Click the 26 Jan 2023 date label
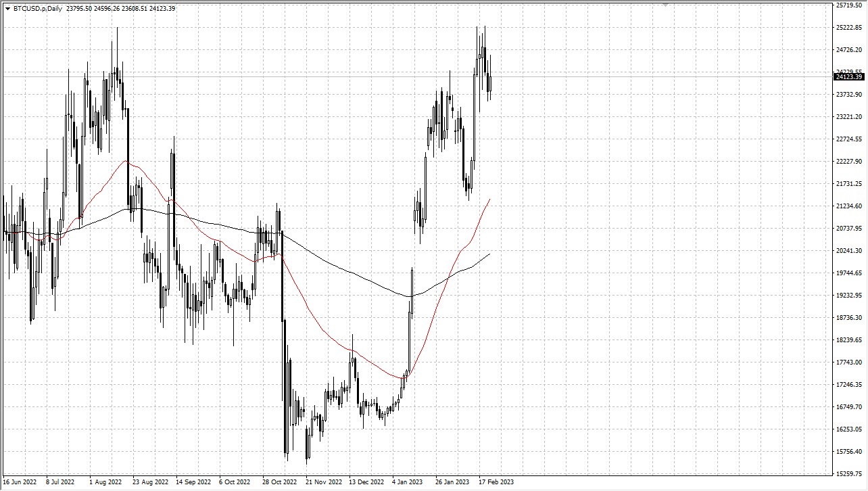Viewport: 868px width, 491px height. click(452, 482)
